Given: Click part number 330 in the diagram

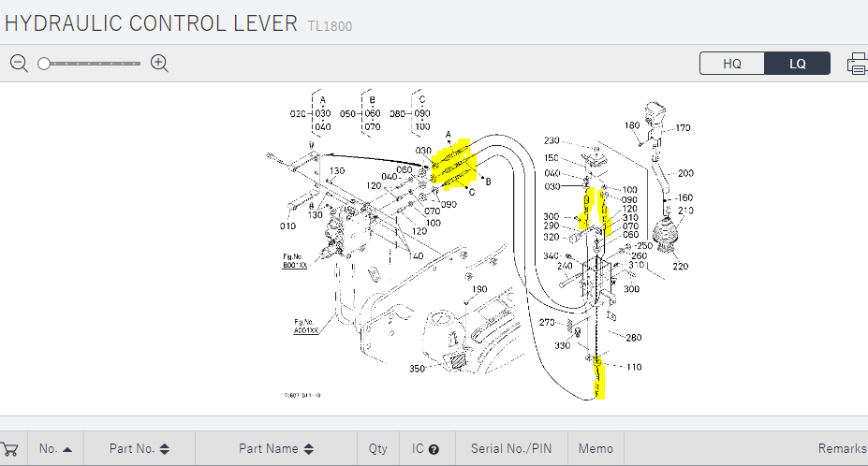Looking at the screenshot, I should pyautogui.click(x=562, y=346).
